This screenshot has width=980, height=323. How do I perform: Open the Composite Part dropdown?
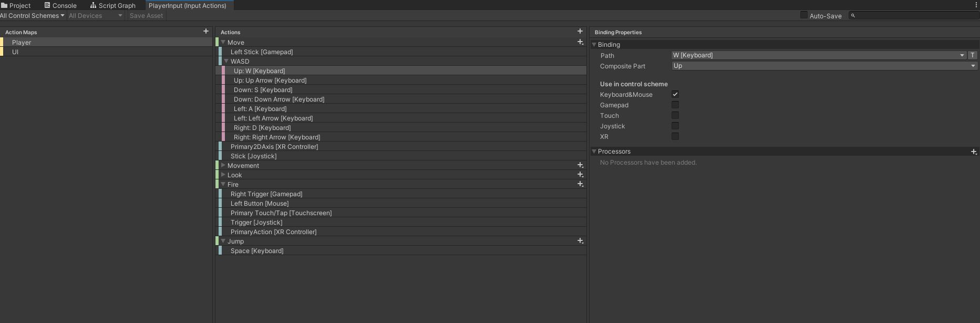(x=824, y=66)
